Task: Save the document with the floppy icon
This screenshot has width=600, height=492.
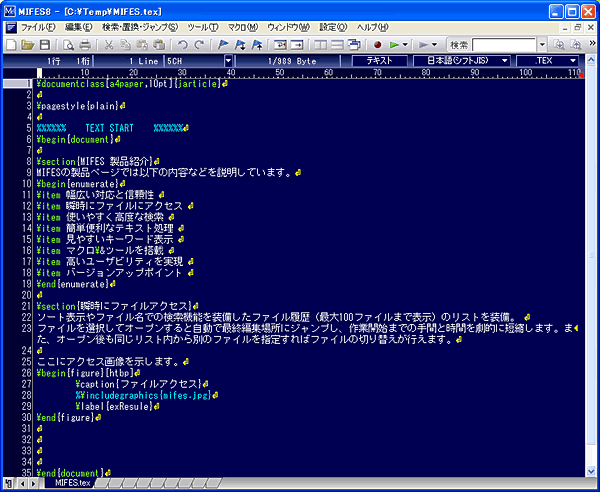Action: [45, 45]
